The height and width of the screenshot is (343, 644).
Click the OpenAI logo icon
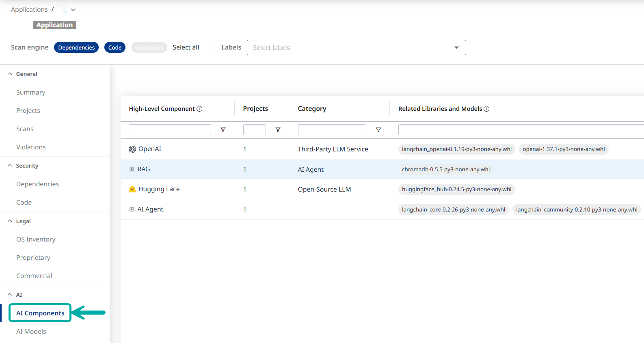point(132,149)
